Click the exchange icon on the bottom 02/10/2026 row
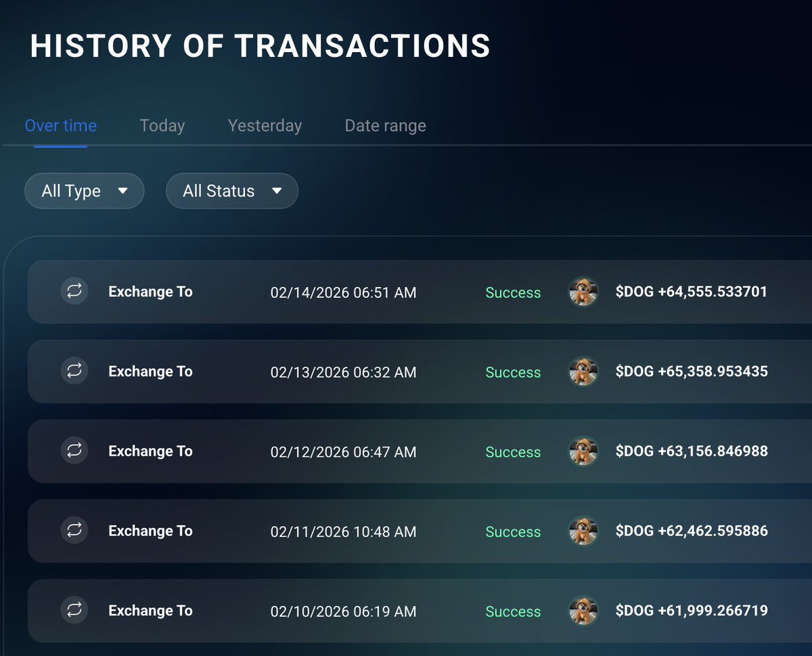812x656 pixels. 74,610
